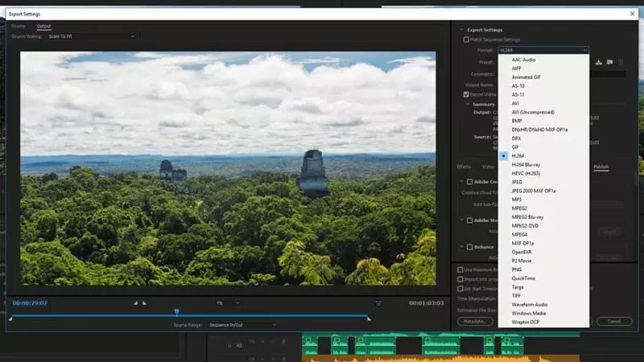Open the Video tab

click(x=488, y=167)
